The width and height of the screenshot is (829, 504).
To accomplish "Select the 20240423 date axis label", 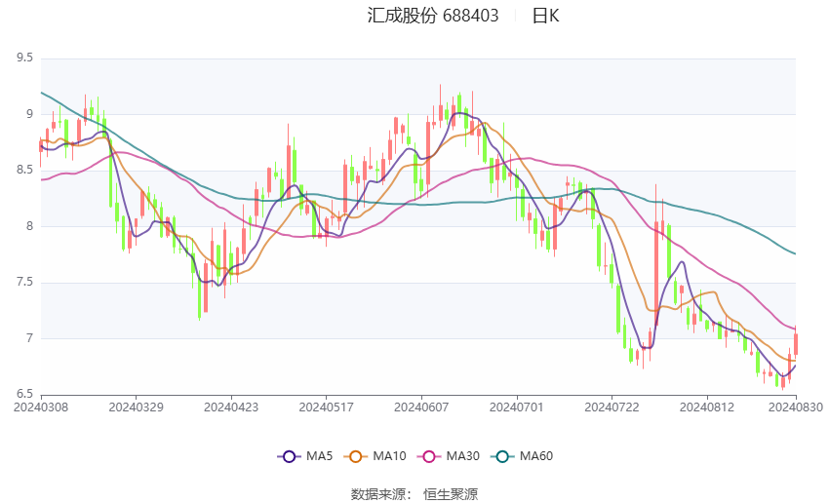I will point(231,407).
